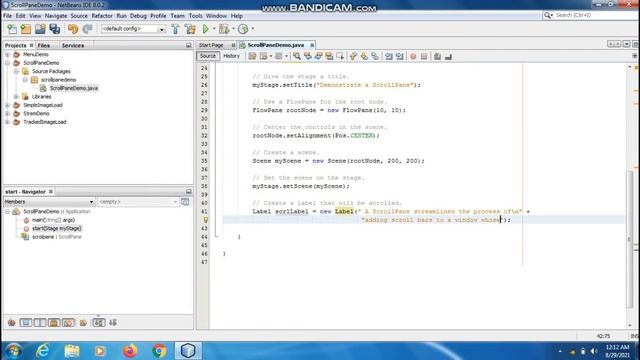640x360 pixels.
Task: Collapse the ScrollPaneDemo project node
Action: pyautogui.click(x=7, y=63)
